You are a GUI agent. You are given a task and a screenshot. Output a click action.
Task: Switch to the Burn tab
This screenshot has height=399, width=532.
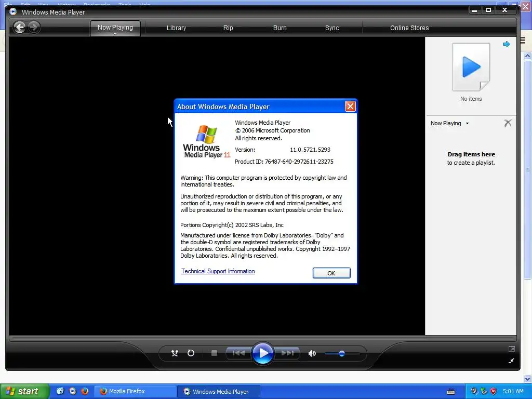(280, 28)
